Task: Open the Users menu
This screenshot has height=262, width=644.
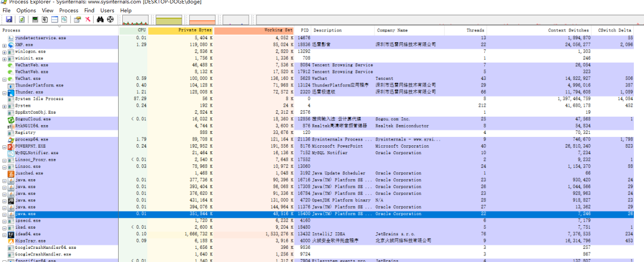Action: [107, 10]
